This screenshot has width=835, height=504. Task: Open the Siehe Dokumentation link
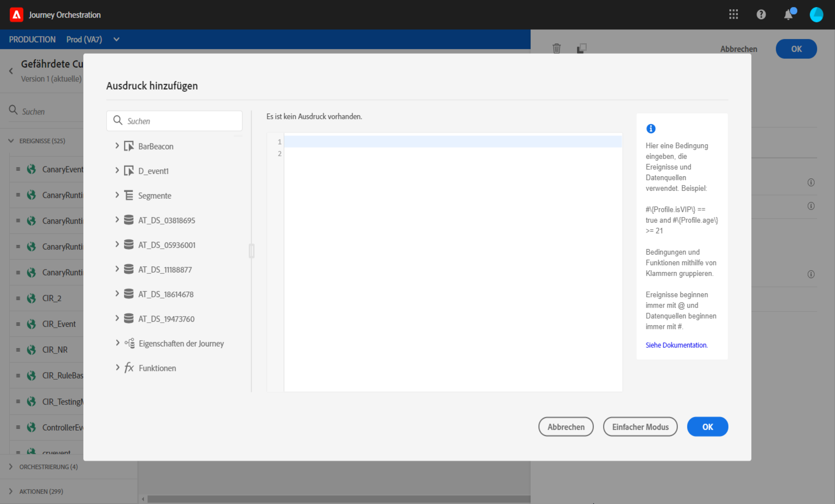(676, 345)
